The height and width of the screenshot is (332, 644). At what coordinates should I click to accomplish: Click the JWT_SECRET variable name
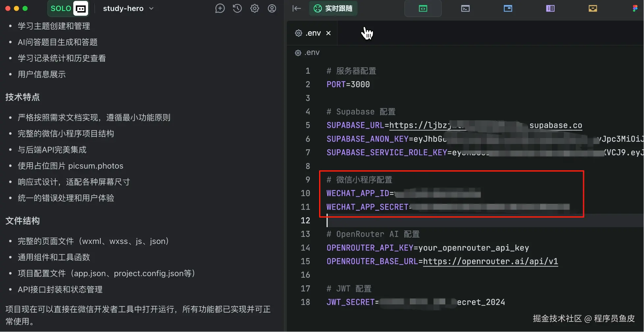[351, 302]
